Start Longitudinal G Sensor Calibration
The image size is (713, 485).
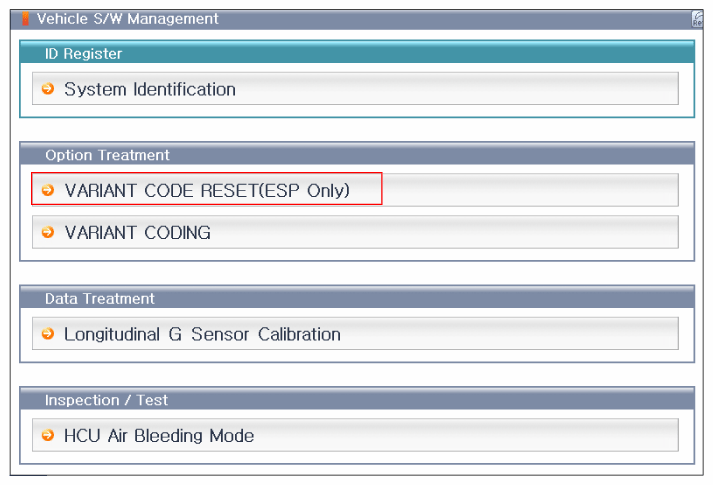(x=202, y=334)
